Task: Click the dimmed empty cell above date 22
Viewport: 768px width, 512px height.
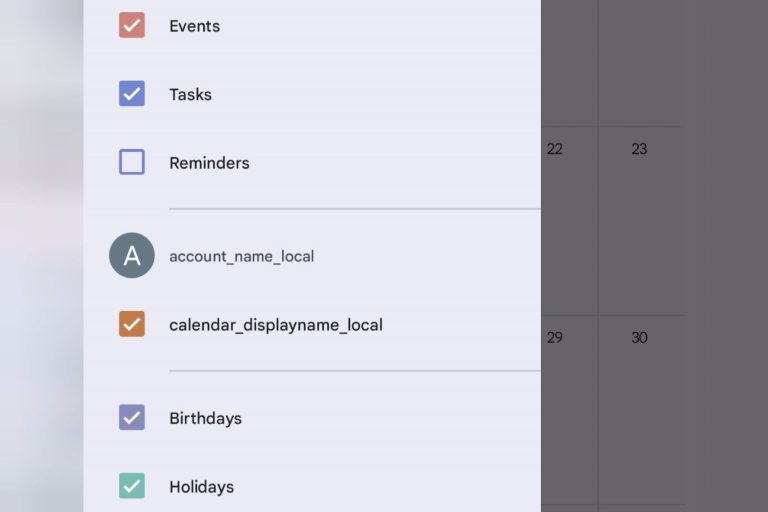Action: pos(569,60)
